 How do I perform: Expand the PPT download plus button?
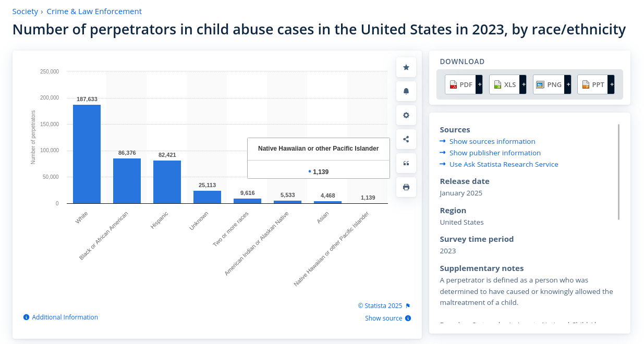coord(612,84)
